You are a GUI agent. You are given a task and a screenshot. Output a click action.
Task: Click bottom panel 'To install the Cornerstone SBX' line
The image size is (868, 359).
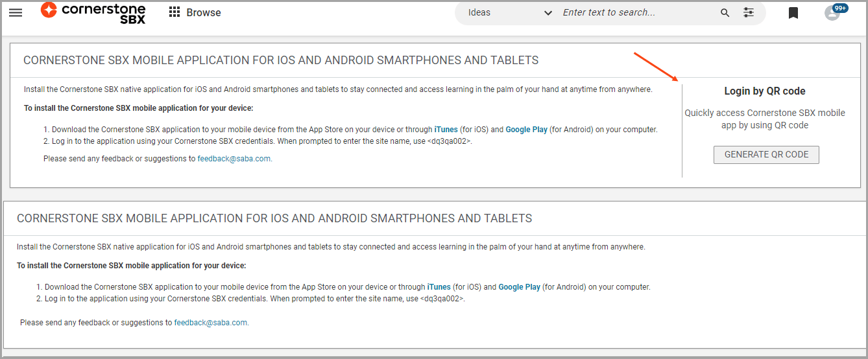pos(132,266)
